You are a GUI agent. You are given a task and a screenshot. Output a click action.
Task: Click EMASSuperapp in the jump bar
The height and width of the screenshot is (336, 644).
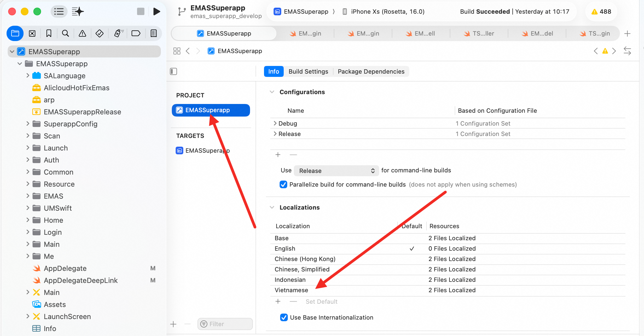[235, 51]
